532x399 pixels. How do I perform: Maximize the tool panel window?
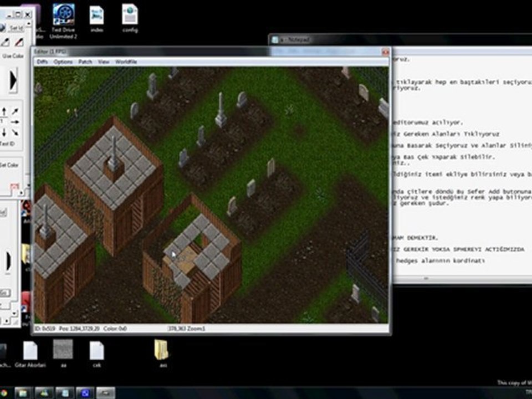pyautogui.click(x=18, y=14)
